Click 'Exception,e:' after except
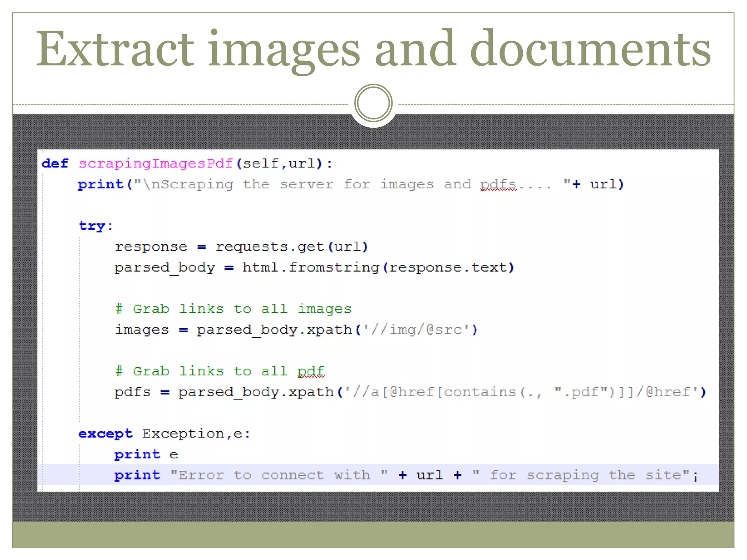 click(x=196, y=433)
